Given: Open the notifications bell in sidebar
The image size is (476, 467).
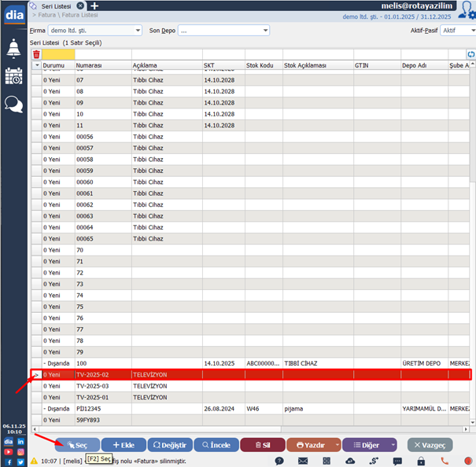Looking at the screenshot, I should [13, 50].
